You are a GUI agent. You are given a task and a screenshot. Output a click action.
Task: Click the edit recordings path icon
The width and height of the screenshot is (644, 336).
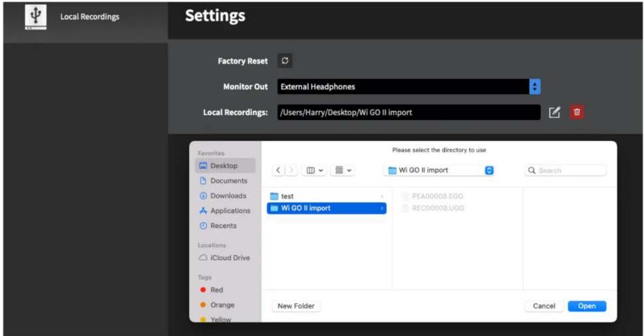tap(554, 112)
